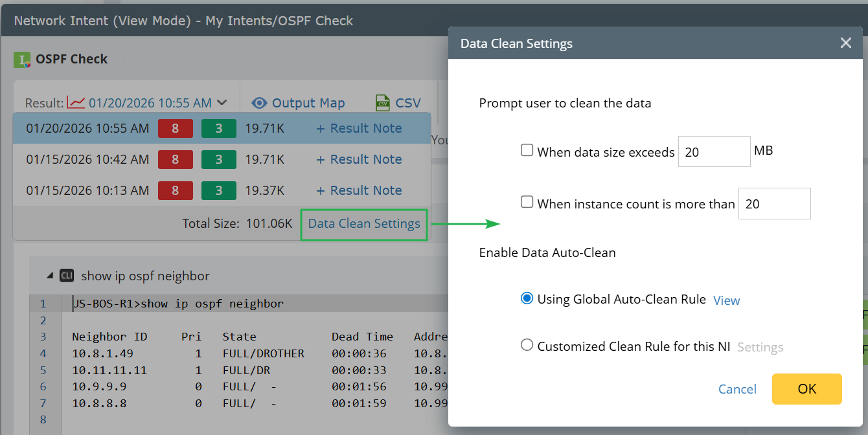Click the OK button
Screen dimensions: 868x435
[806, 388]
